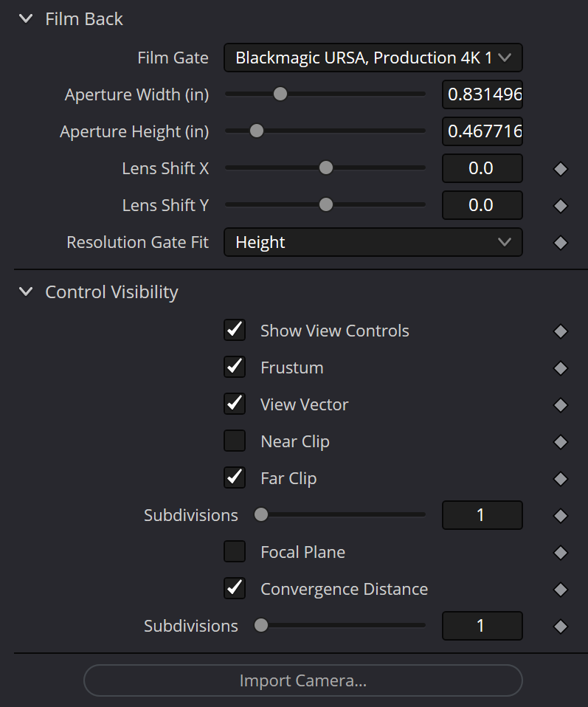Click the Lens Shift X value field

pyautogui.click(x=482, y=168)
